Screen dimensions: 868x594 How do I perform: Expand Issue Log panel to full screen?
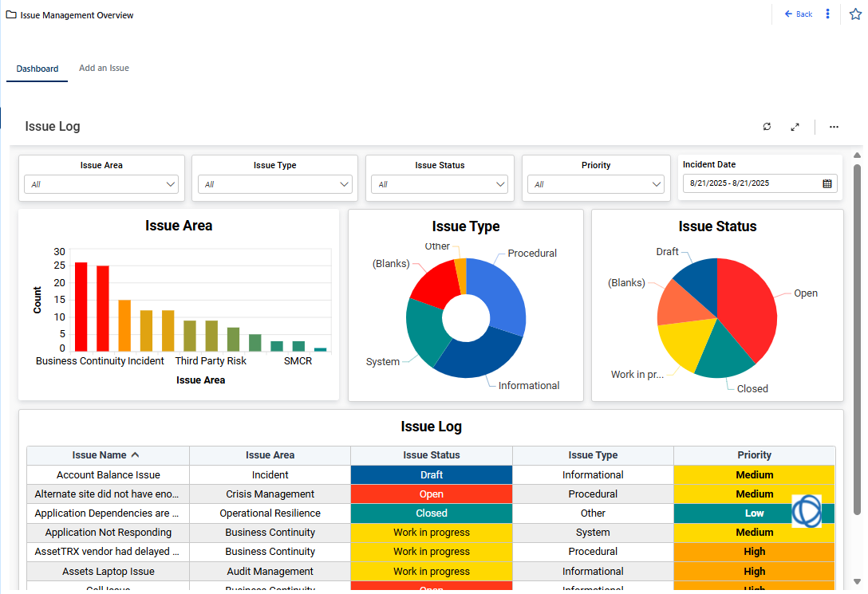click(795, 127)
